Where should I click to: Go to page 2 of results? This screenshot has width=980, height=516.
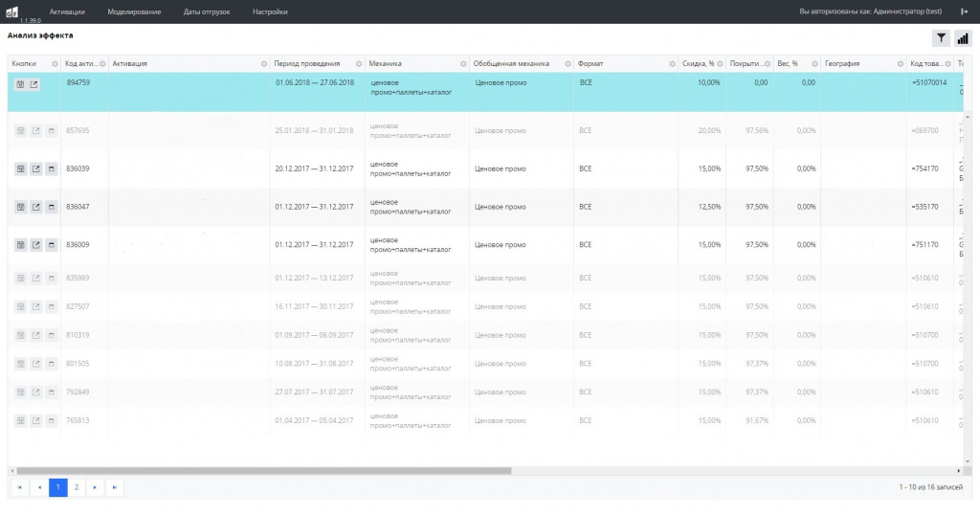coord(77,487)
